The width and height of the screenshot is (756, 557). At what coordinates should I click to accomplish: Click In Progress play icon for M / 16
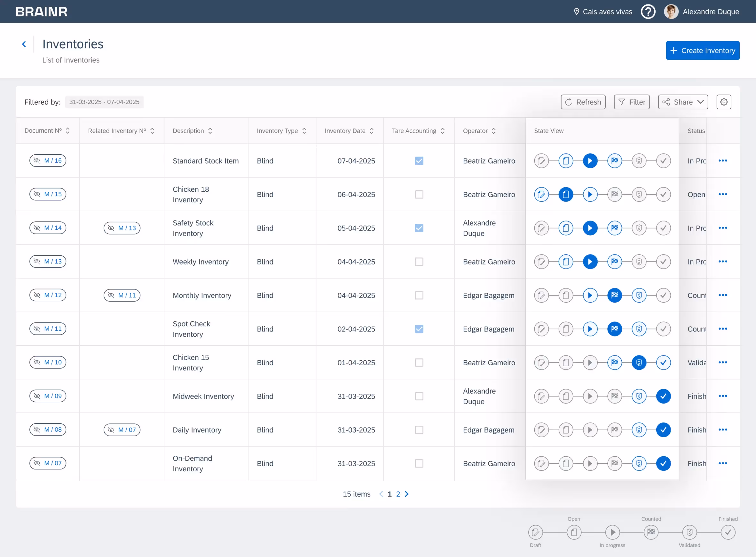click(590, 161)
